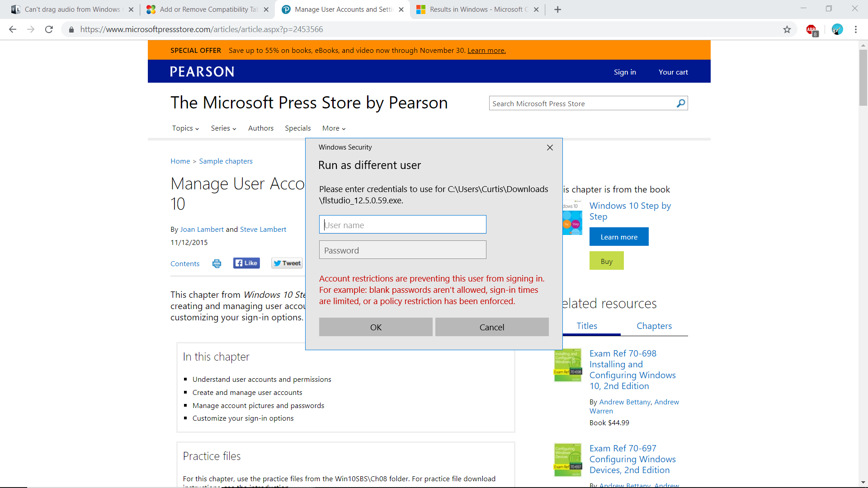The image size is (868, 488).
Task: Open the Titles tab in related resources
Action: point(587,326)
